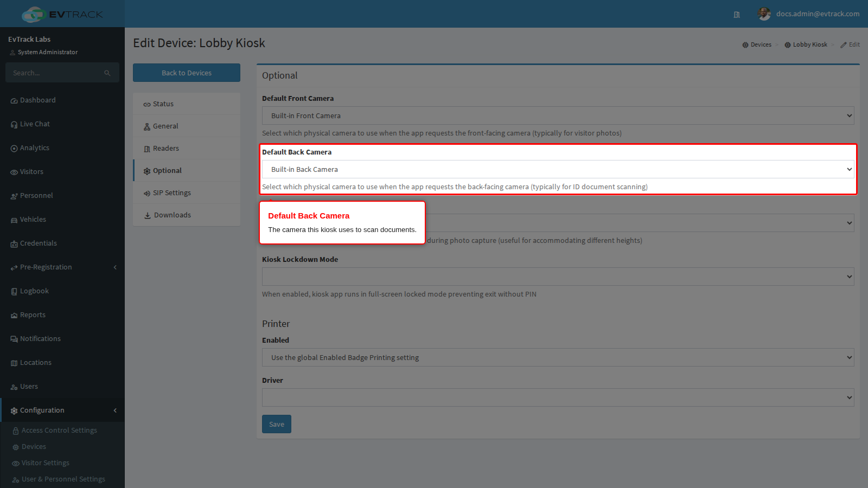The image size is (868, 488).
Task: Open Logbook in sidebar
Action: click(x=62, y=291)
